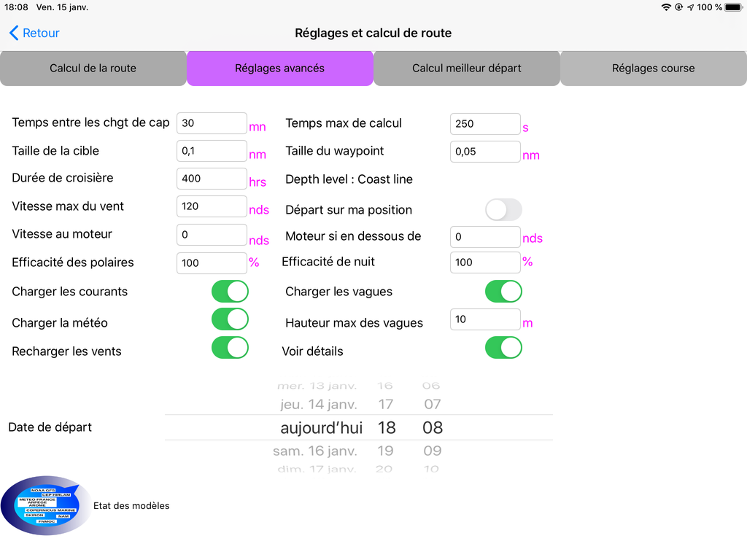Image resolution: width=747 pixels, height=560 pixels.
Task: Tap the battery indicator icon
Action: pos(734,7)
